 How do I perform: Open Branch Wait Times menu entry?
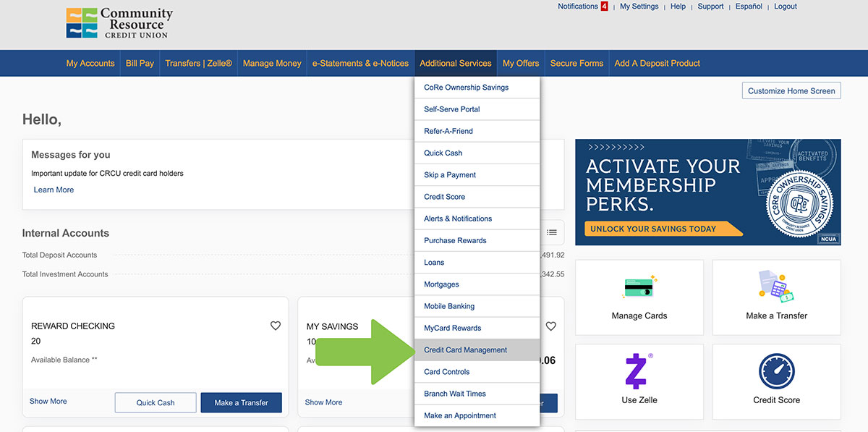(477, 394)
